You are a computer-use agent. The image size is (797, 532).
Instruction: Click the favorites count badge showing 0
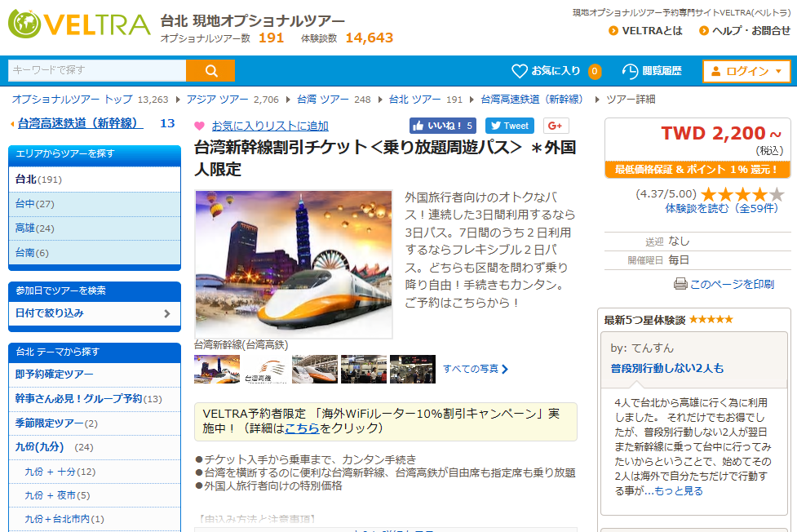[594, 71]
